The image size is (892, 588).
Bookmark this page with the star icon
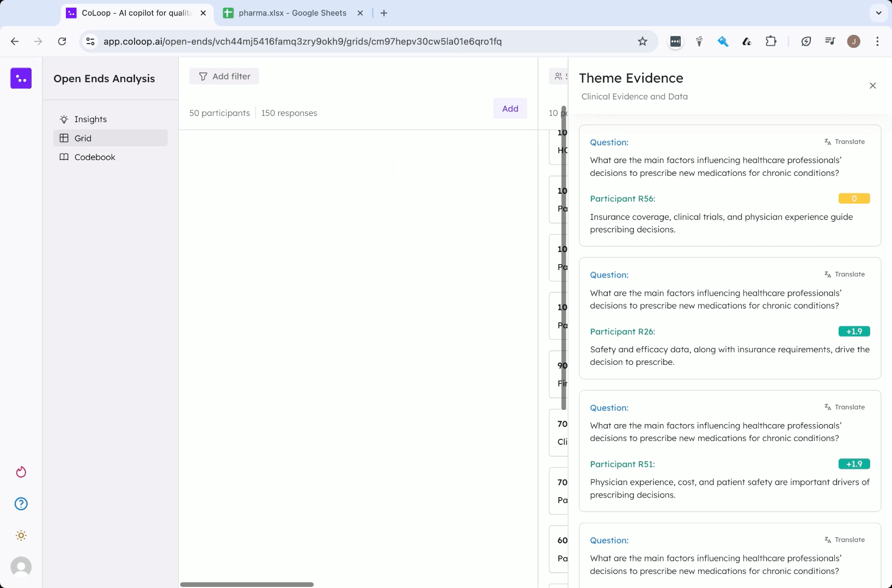643,41
